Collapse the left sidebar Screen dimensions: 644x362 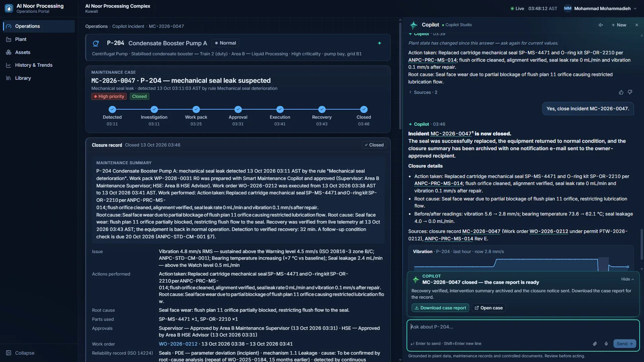click(x=20, y=353)
